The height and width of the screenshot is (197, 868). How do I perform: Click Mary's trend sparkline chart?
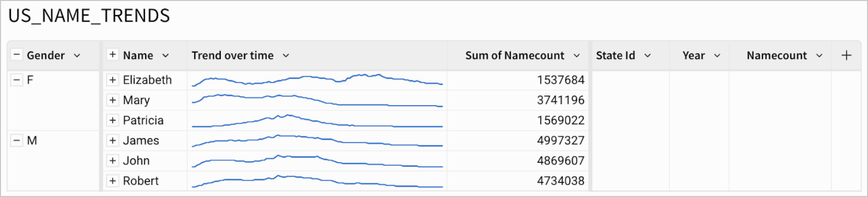tap(317, 100)
